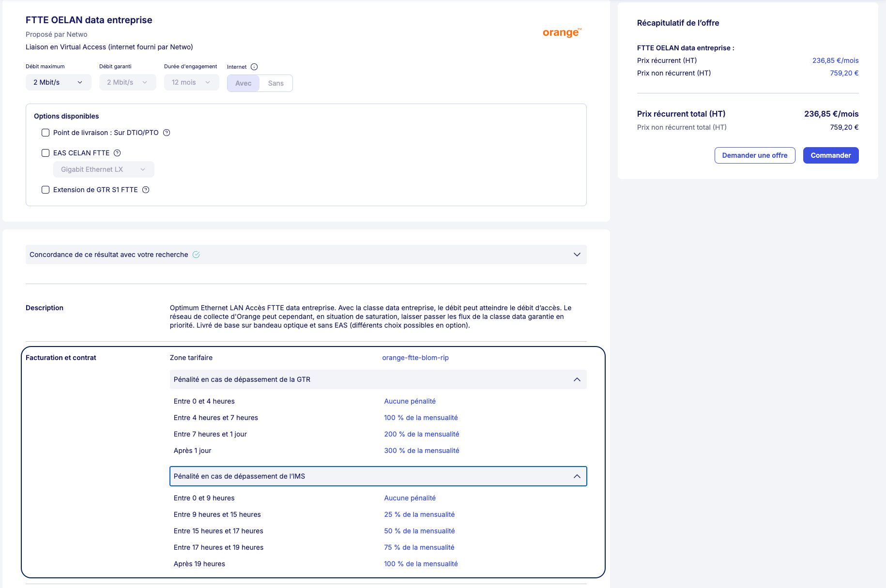Click Zone tarifaire label
886x588 pixels.
click(191, 358)
